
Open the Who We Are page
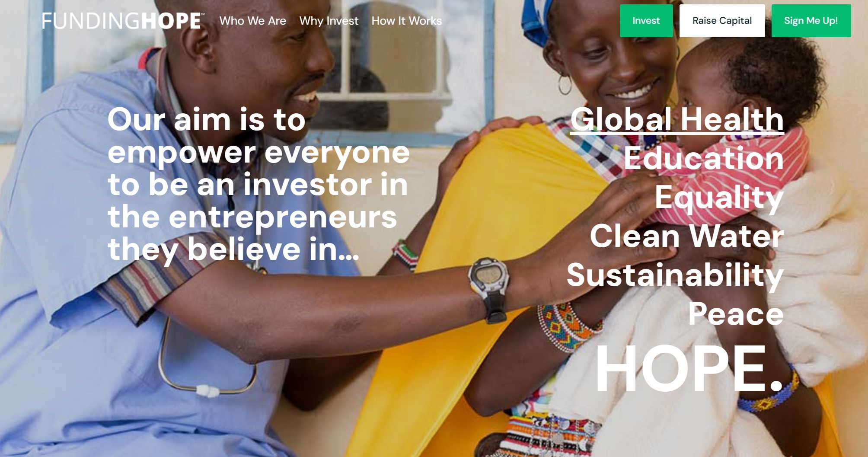253,21
